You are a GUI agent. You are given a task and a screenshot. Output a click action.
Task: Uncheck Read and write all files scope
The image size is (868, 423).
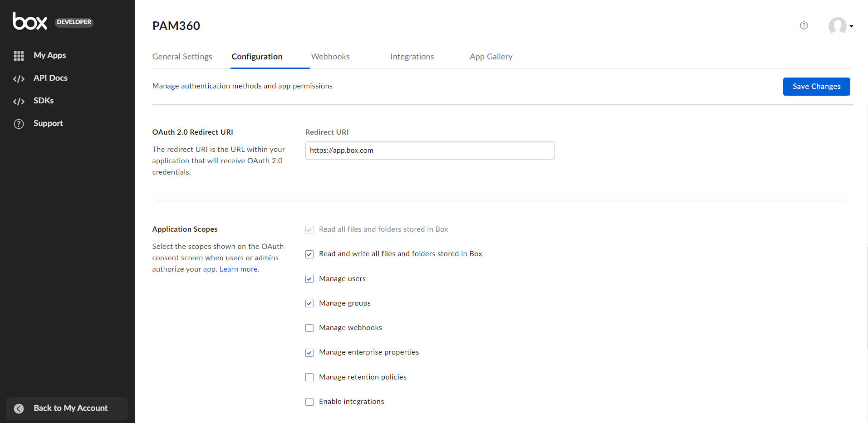coord(309,254)
